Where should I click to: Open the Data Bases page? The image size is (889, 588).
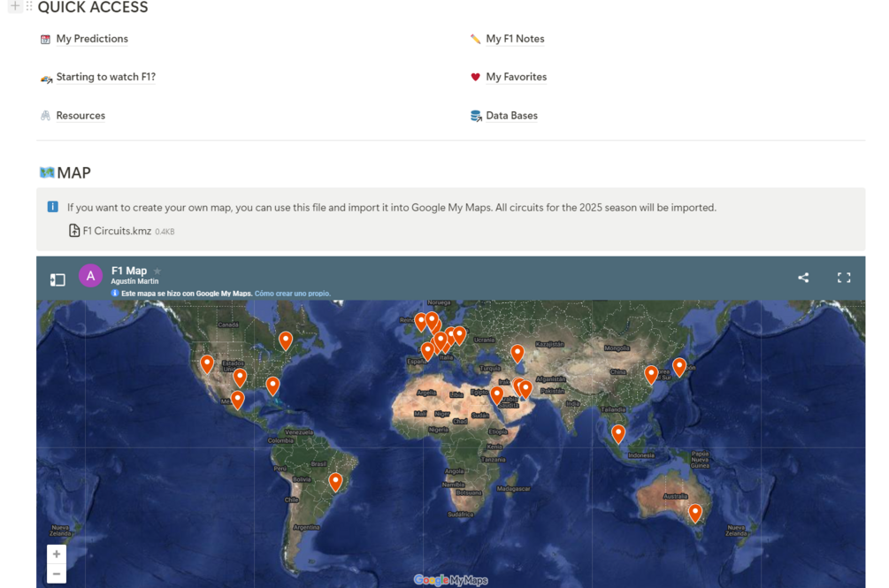pos(511,116)
